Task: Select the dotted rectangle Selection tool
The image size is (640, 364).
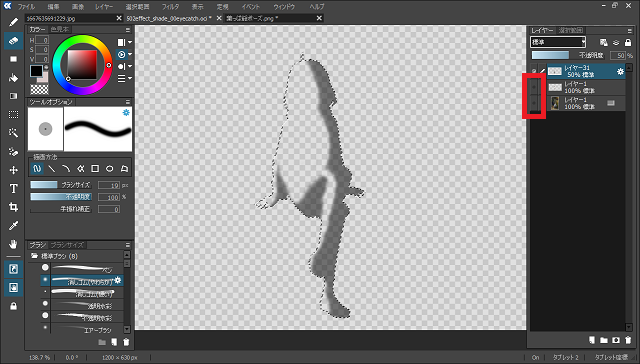Action: tap(13, 115)
